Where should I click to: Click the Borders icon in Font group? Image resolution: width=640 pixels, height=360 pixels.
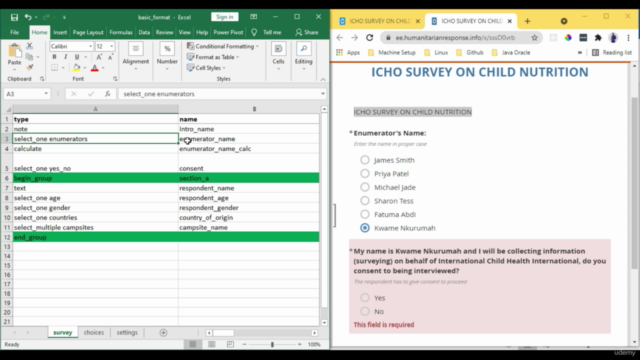coord(55,68)
